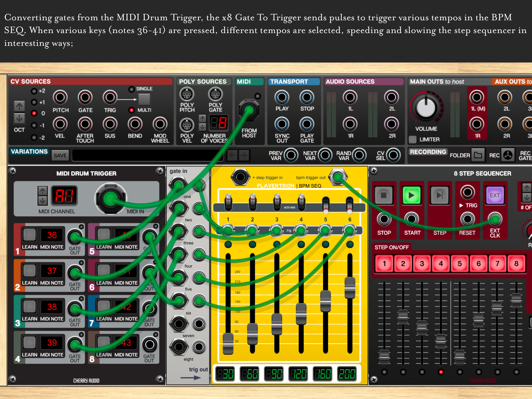Click the PITCH CV output jack

(60, 97)
